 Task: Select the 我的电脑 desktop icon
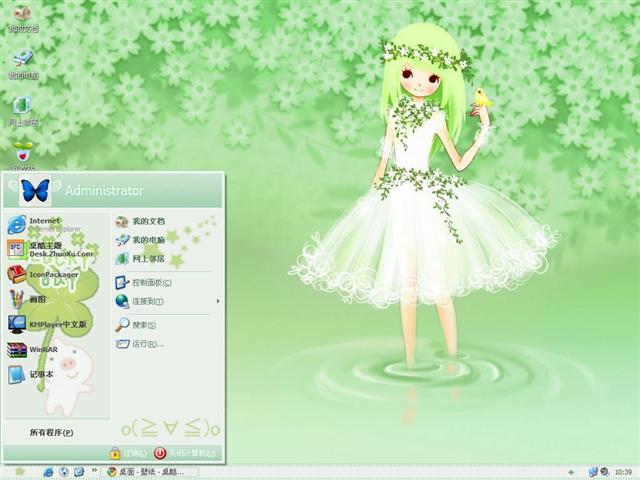click(x=22, y=64)
